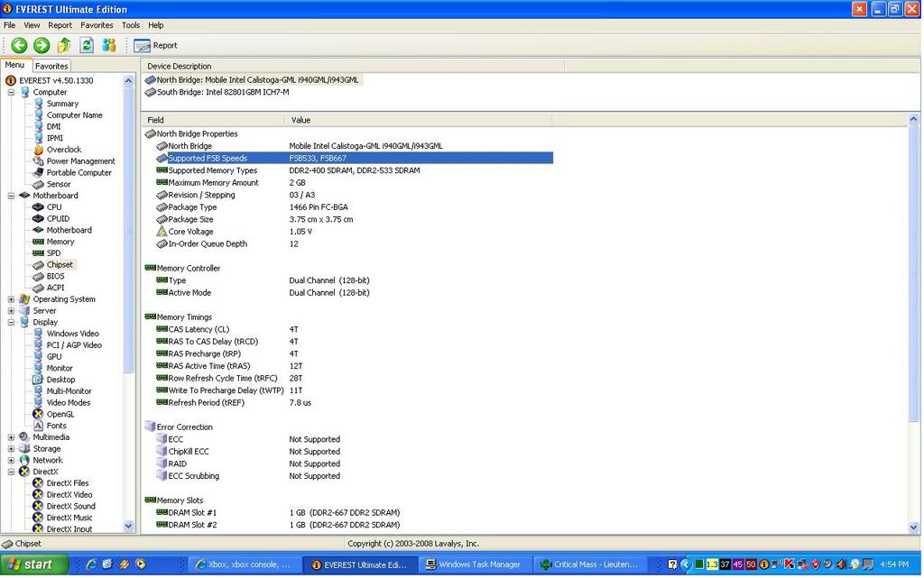The width and height of the screenshot is (924, 578).
Task: Open the BIOS tree item
Action: click(x=55, y=276)
